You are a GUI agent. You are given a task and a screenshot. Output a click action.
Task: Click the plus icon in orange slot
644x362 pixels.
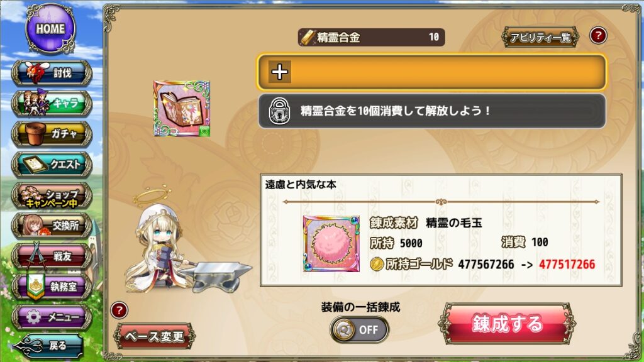(280, 72)
